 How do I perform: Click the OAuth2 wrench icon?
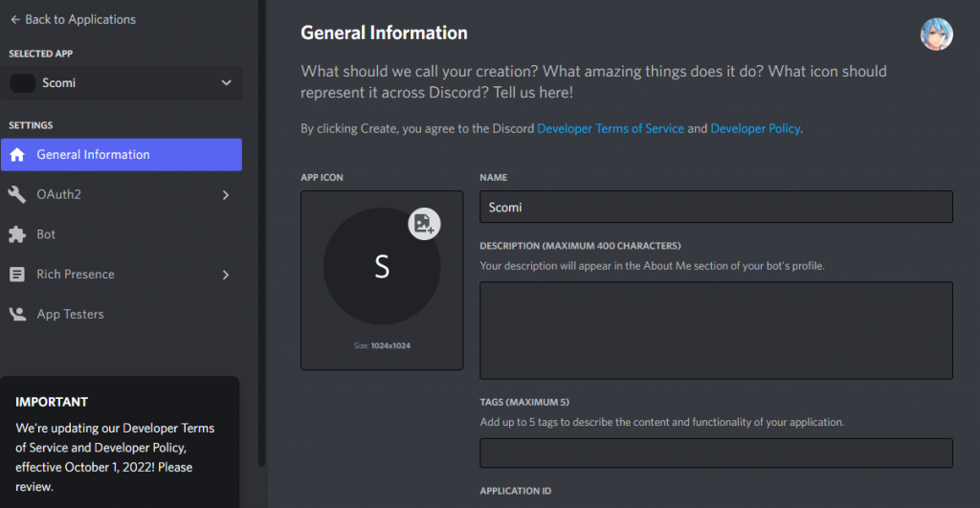click(17, 194)
